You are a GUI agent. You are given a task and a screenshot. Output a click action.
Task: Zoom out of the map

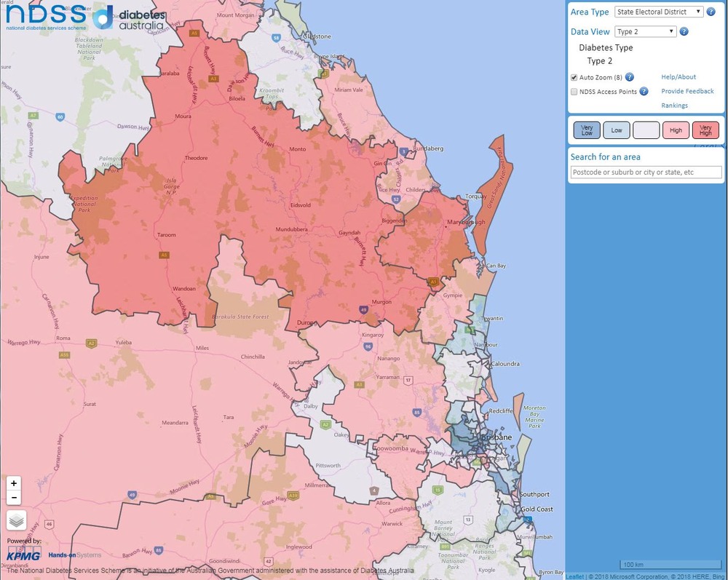(x=14, y=498)
